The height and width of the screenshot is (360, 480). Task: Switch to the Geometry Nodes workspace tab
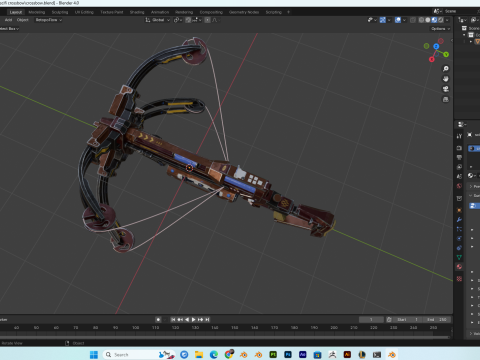point(244,12)
